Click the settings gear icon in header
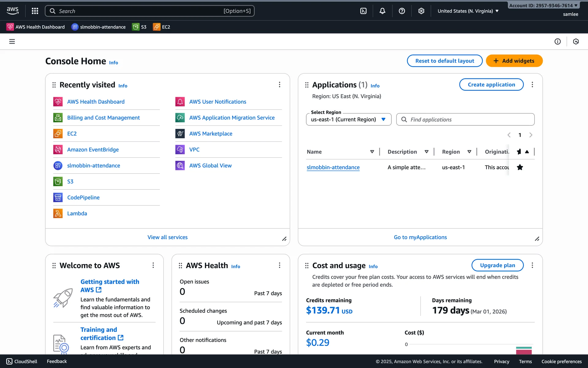This screenshot has height=368, width=588. click(421, 11)
